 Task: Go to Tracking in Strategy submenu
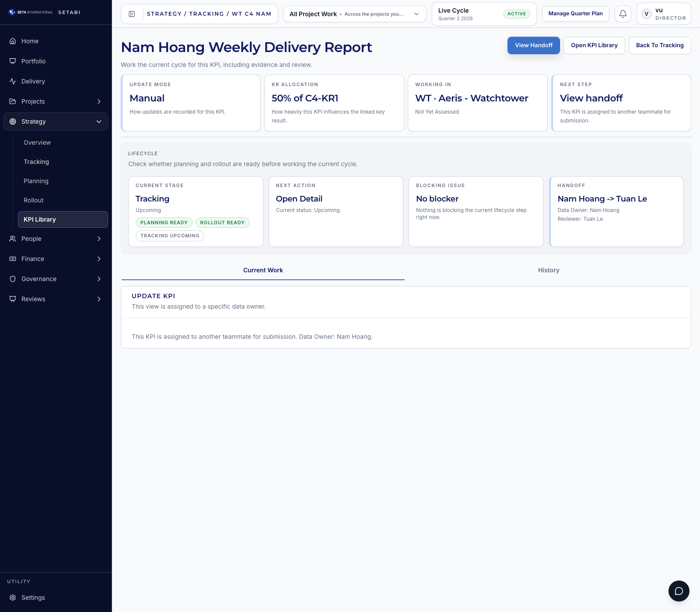coord(36,162)
